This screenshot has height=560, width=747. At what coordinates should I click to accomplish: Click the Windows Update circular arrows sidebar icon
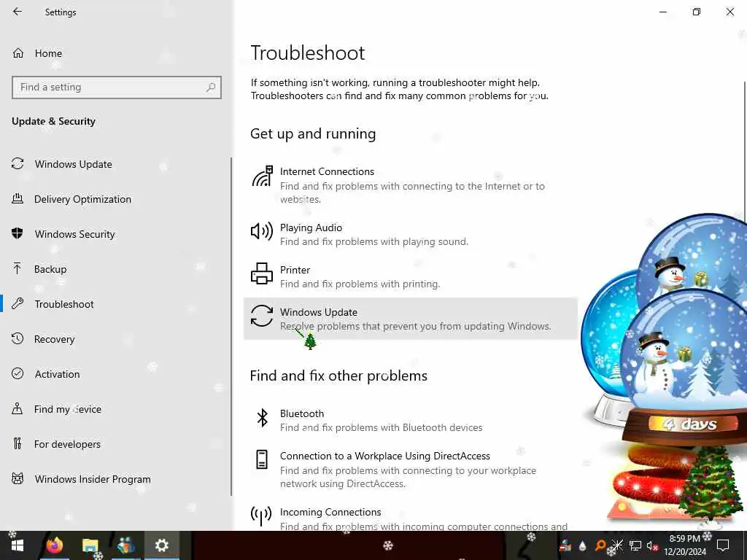(x=18, y=164)
